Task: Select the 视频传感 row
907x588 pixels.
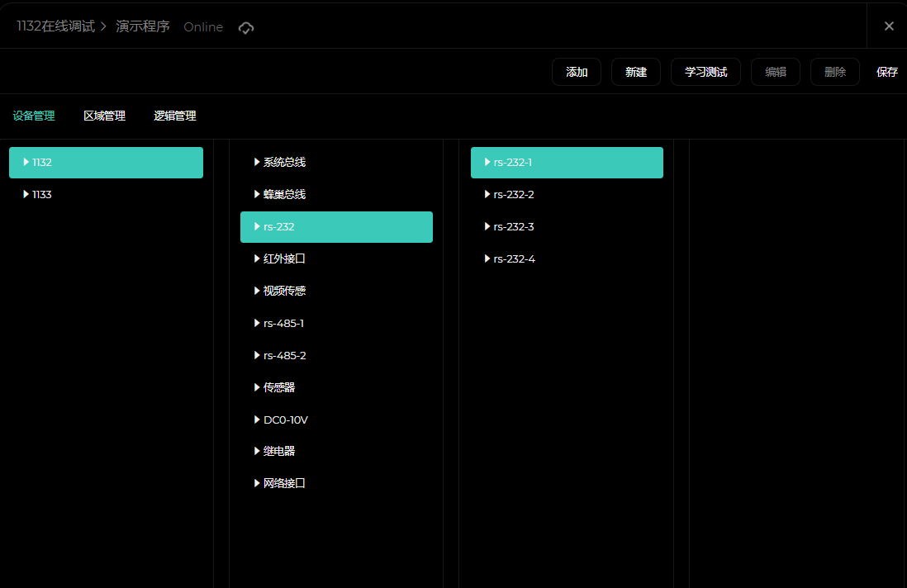Action: (x=336, y=292)
